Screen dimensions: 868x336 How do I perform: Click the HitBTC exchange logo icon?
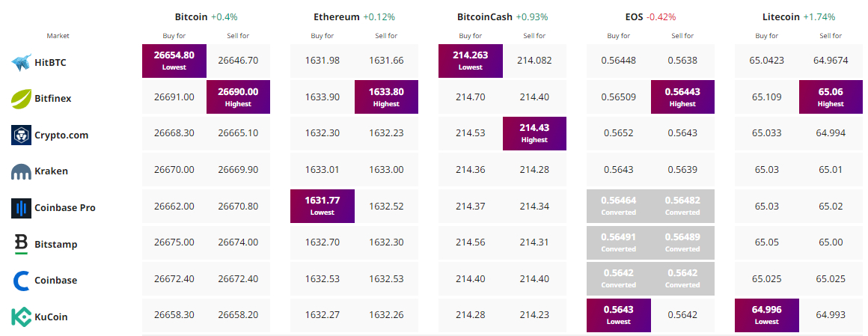(20, 63)
